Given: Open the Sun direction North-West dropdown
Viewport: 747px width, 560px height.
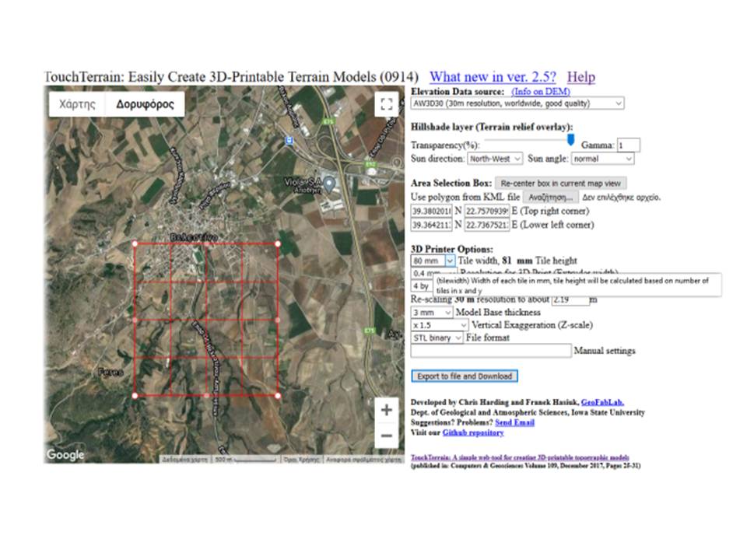Looking at the screenshot, I should (x=495, y=159).
